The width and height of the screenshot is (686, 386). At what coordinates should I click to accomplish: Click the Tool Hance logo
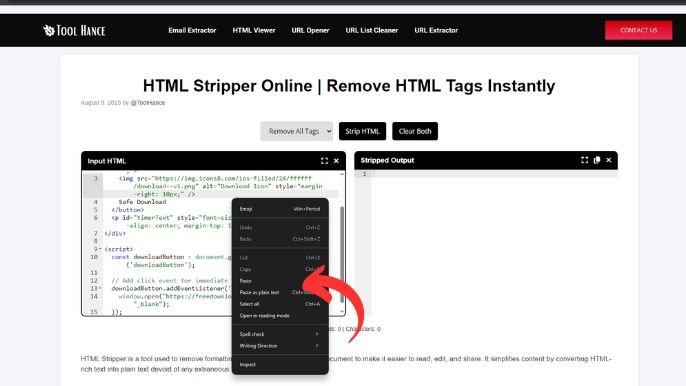coord(74,30)
